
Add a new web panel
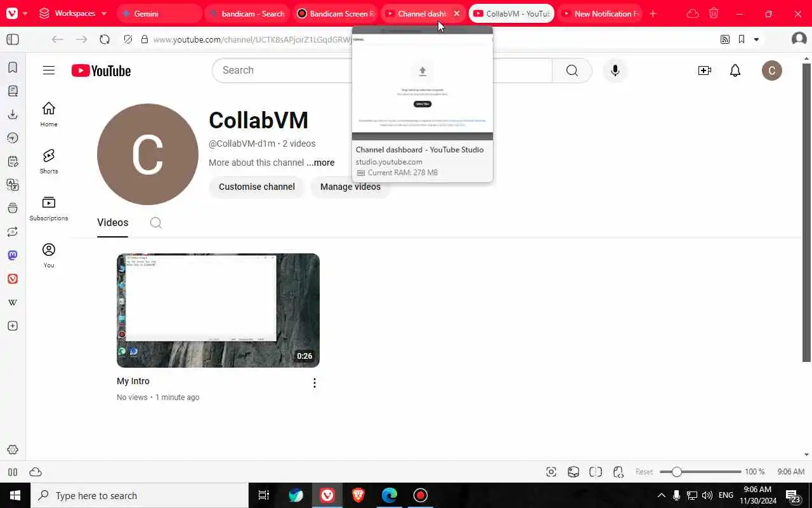[x=13, y=326]
